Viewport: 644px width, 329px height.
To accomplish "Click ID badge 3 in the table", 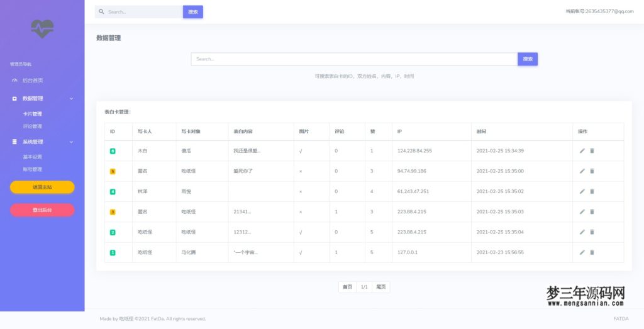I will 113,212.
